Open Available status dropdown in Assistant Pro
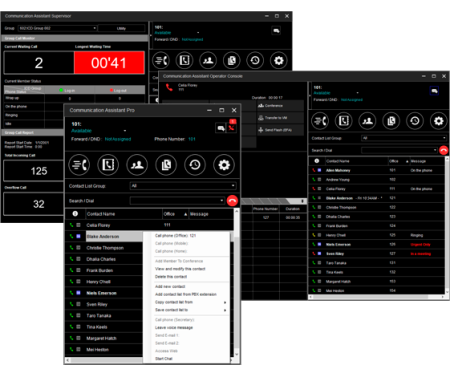The image size is (450, 365). [x=125, y=131]
